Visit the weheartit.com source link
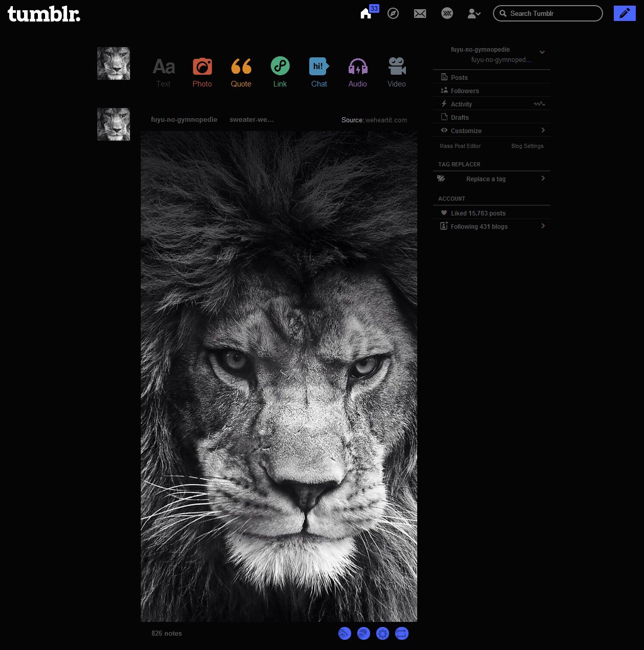Viewport: 644px width, 650px height. [385, 120]
